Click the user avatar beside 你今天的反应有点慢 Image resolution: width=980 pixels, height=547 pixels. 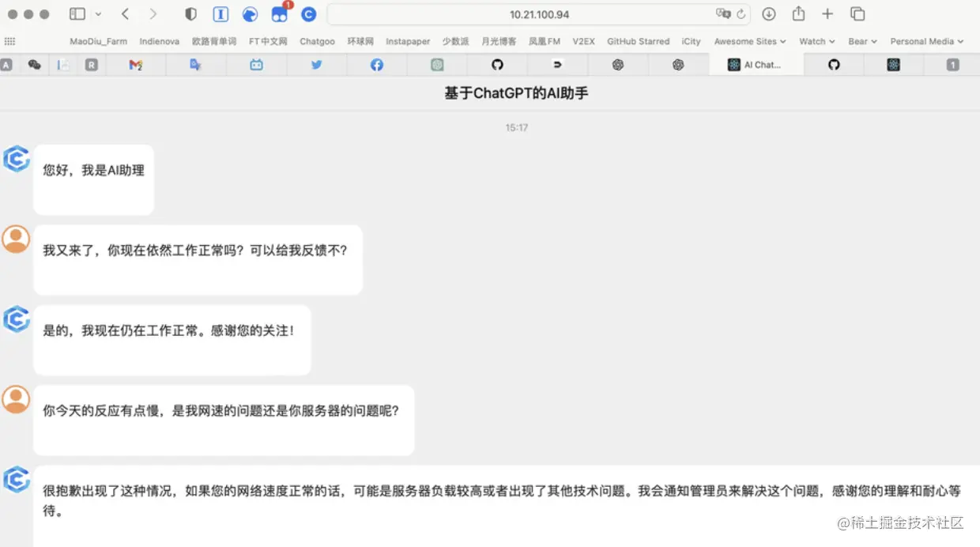tap(16, 399)
